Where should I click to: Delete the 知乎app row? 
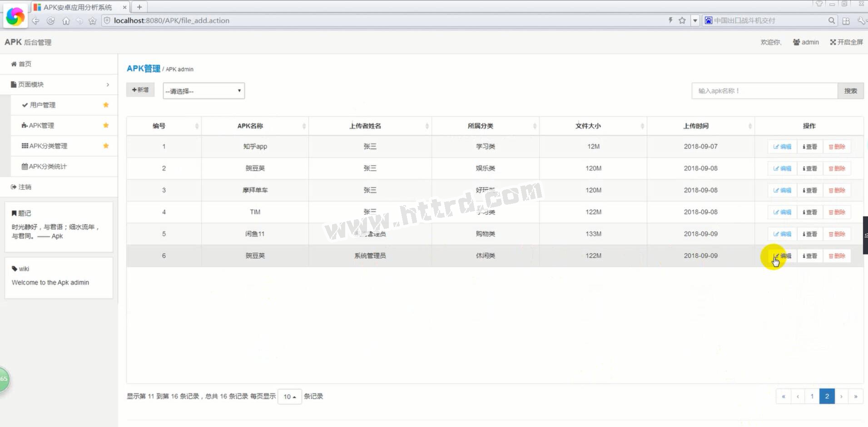pyautogui.click(x=837, y=147)
